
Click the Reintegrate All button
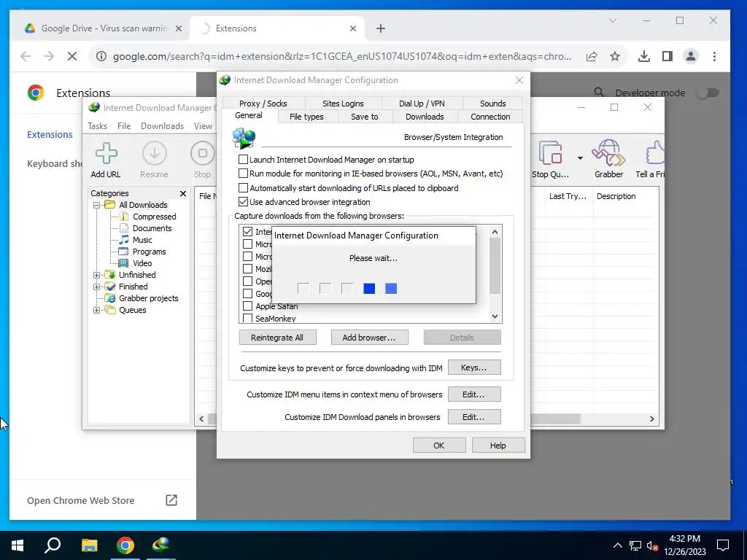277,338
